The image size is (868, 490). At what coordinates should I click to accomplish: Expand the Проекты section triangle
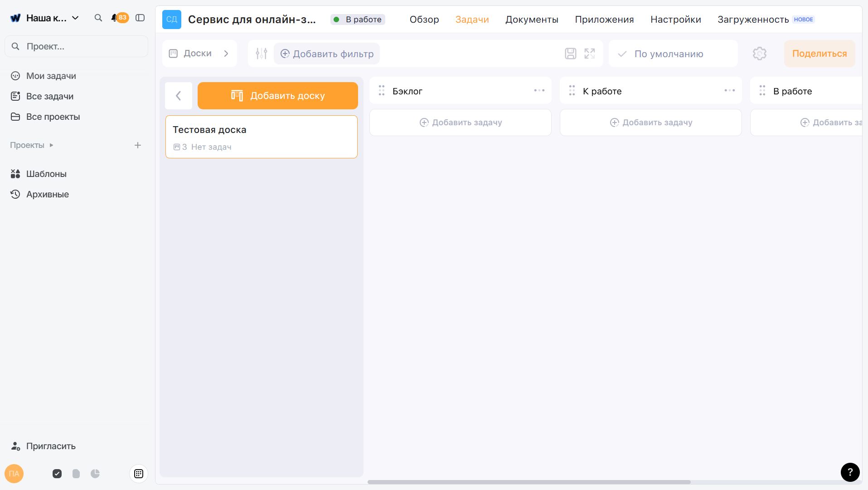coord(51,145)
